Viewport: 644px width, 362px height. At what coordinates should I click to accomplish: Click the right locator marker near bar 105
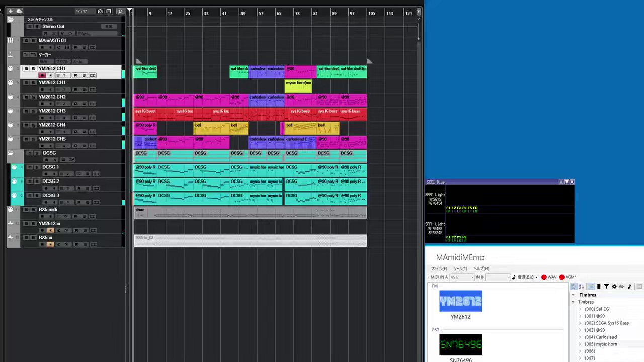tap(370, 61)
